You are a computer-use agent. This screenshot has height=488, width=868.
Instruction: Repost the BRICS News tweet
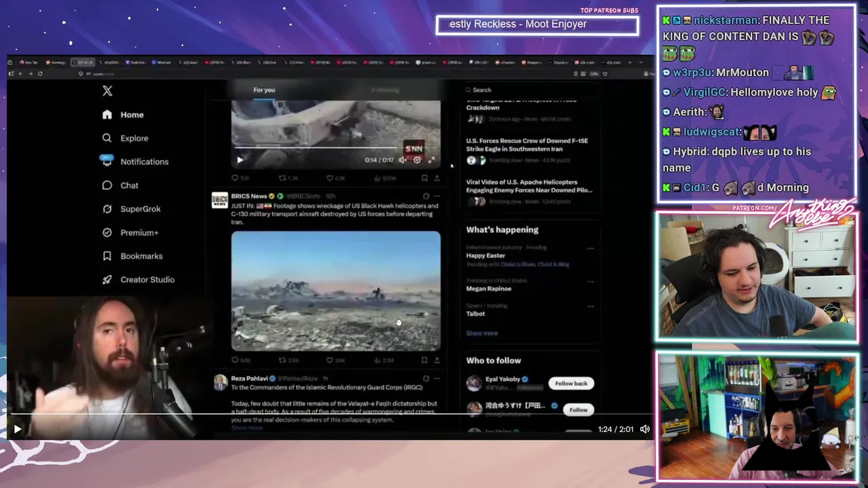[283, 360]
